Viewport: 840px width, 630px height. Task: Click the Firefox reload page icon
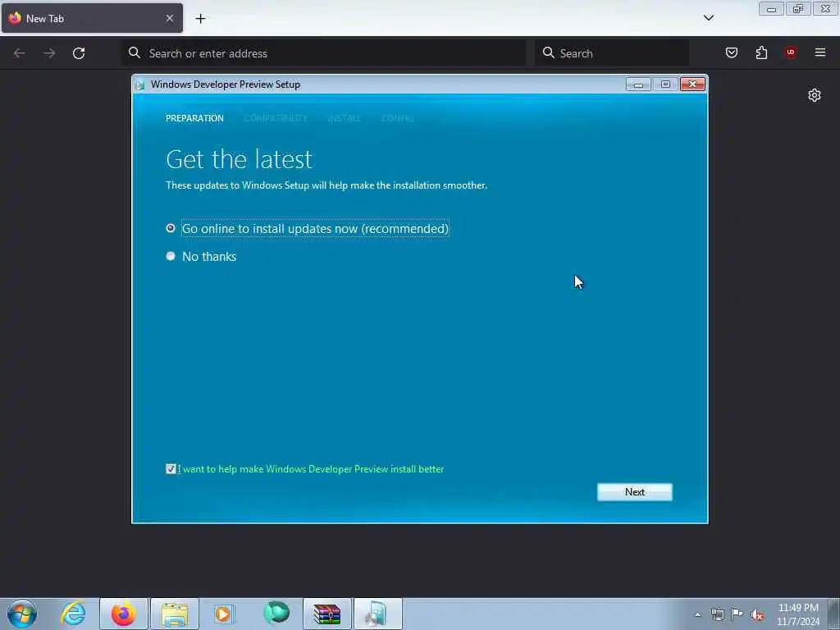(79, 53)
